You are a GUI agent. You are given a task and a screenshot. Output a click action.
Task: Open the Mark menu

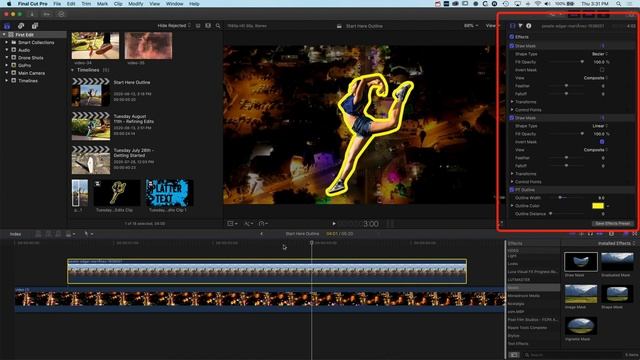tap(102, 4)
